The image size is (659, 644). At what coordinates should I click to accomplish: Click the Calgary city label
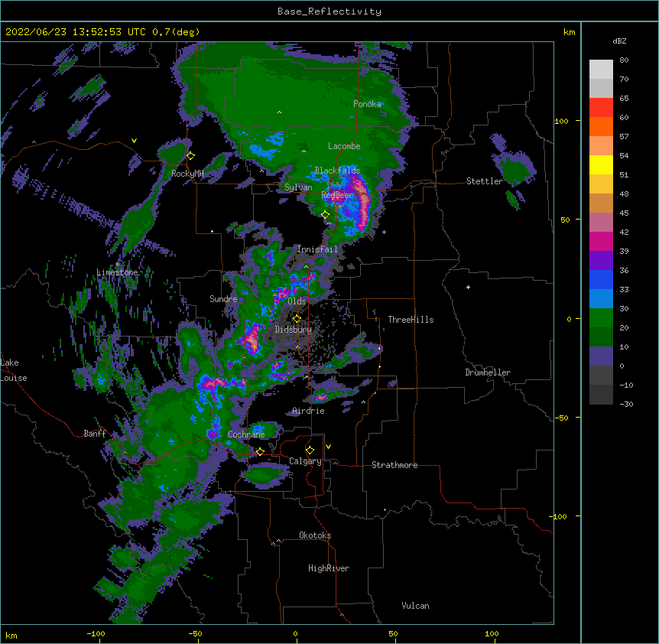305,461
